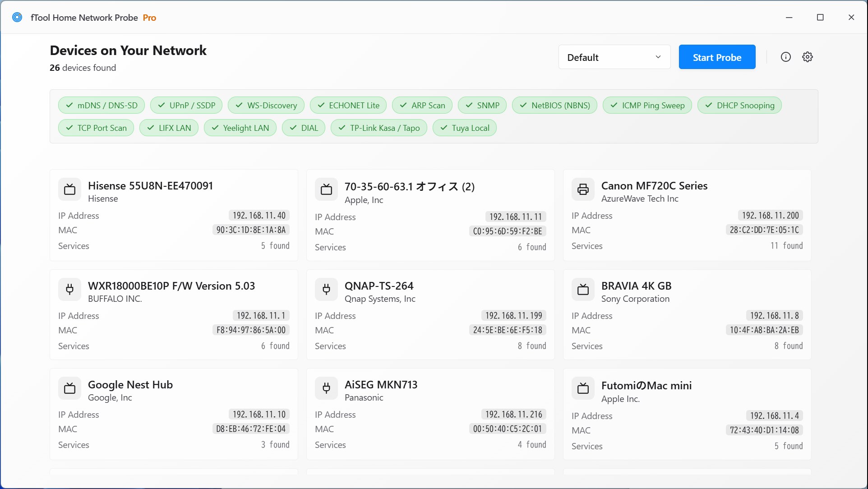The height and width of the screenshot is (489, 868).
Task: Maximize the fTool window
Action: tap(820, 17)
